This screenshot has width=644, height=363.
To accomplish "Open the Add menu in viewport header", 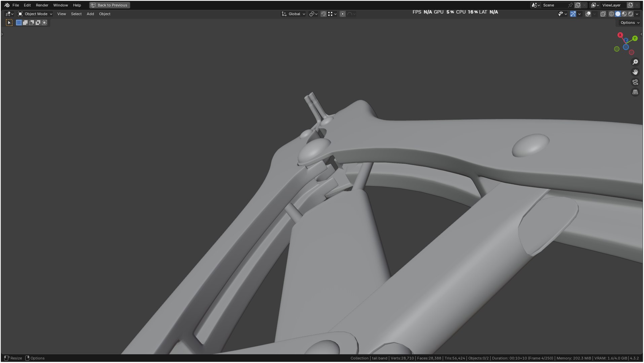I will (90, 14).
